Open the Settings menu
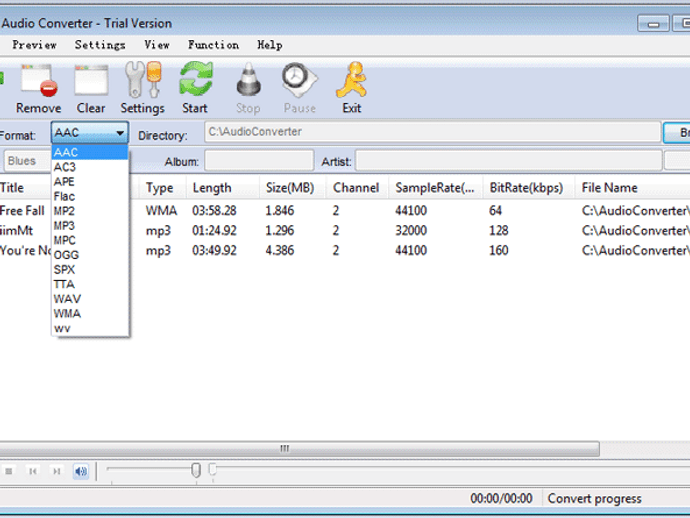The image size is (690, 518). pyautogui.click(x=100, y=45)
